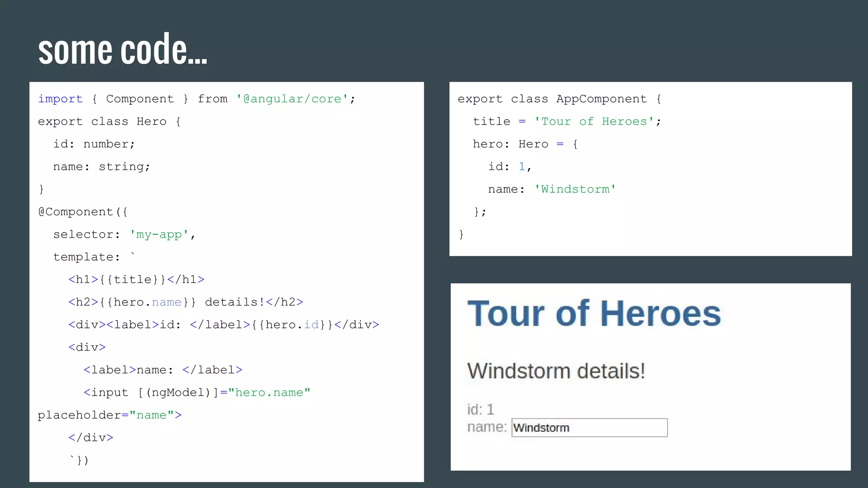This screenshot has height=488, width=868.
Task: Click the 'template: `' code line
Action: tap(95, 257)
